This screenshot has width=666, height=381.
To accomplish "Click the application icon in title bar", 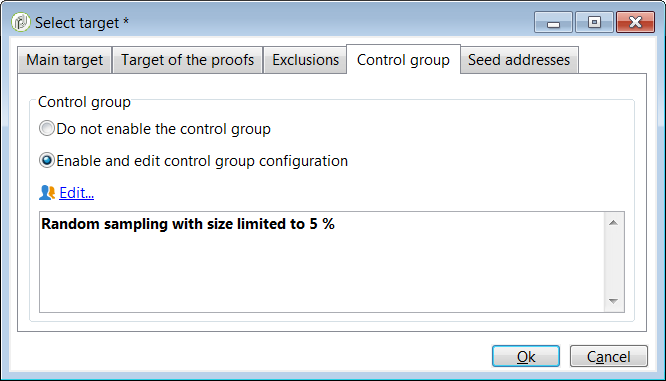I will (x=21, y=22).
